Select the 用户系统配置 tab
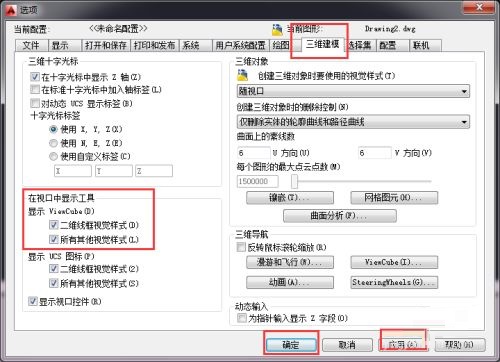 [x=240, y=45]
